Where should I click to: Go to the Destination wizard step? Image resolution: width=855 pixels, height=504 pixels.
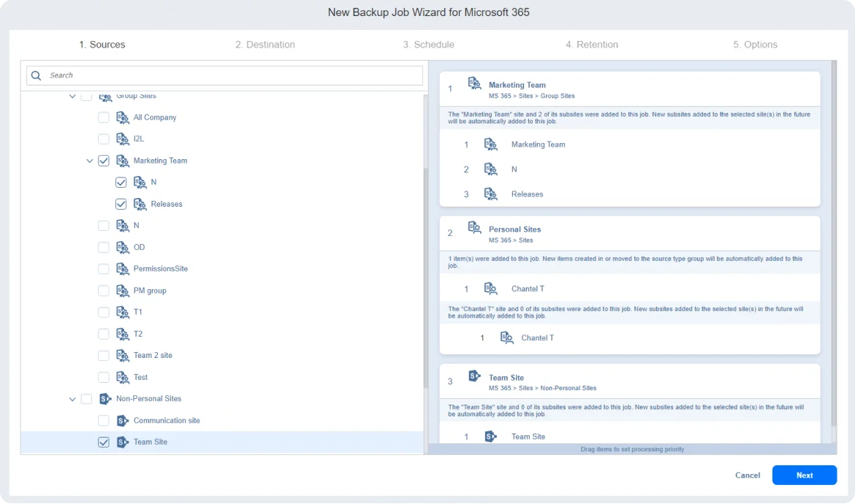point(265,45)
